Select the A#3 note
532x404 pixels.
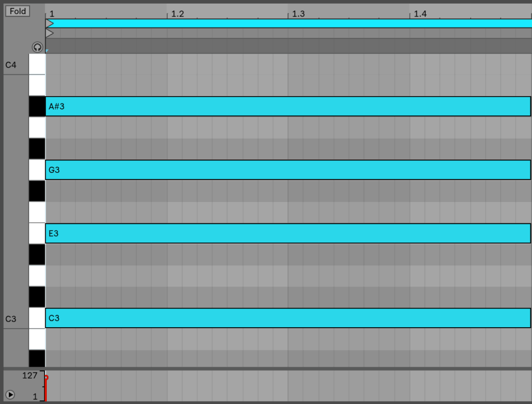click(x=288, y=106)
